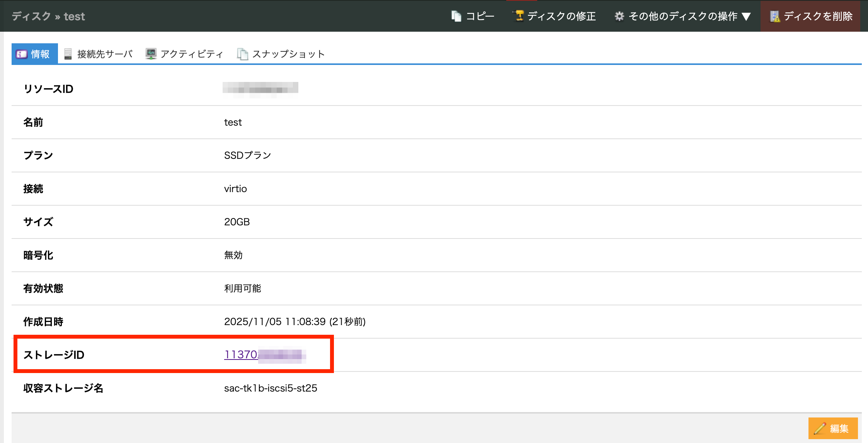Click the monitor icon in the アクティビティ tab
This screenshot has width=868, height=443.
(x=151, y=54)
